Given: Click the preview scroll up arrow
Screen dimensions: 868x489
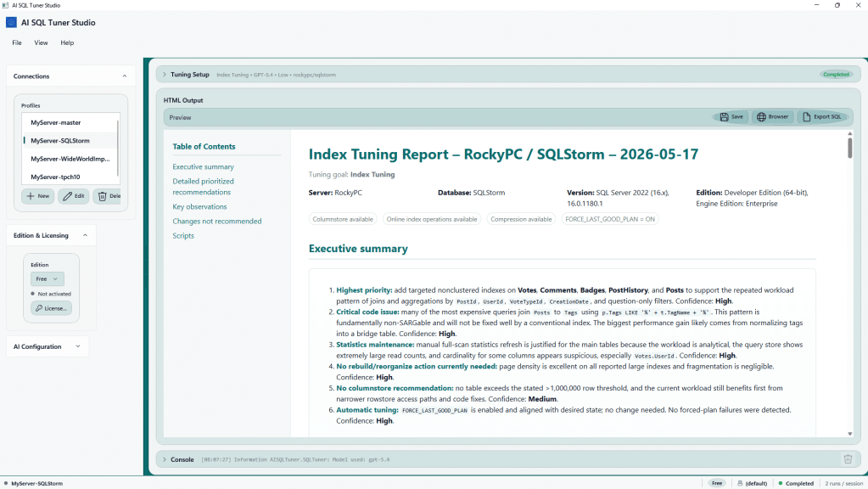Looking at the screenshot, I should pos(849,133).
